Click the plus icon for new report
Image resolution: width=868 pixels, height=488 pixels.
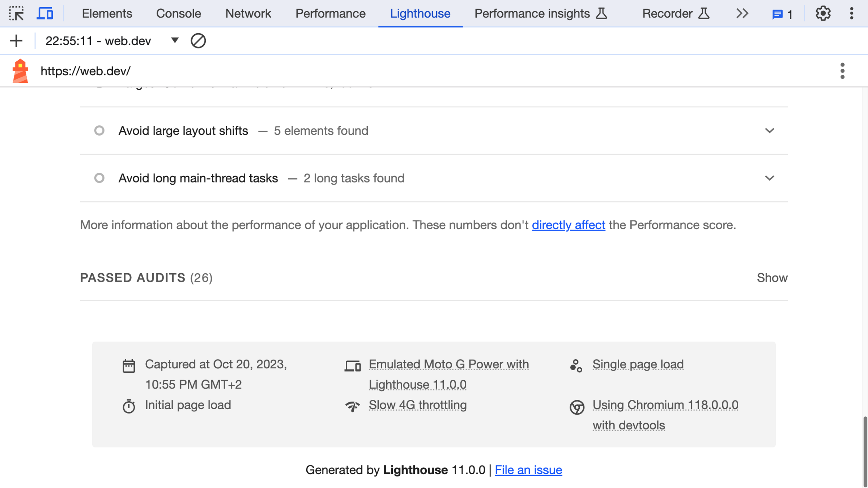[x=16, y=41]
